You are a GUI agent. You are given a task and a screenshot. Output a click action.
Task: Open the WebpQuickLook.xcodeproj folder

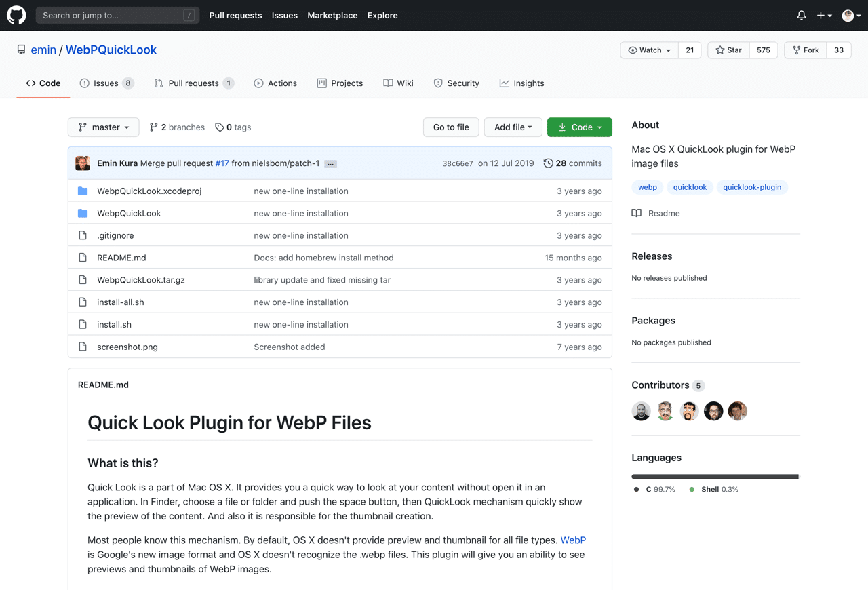pos(149,191)
